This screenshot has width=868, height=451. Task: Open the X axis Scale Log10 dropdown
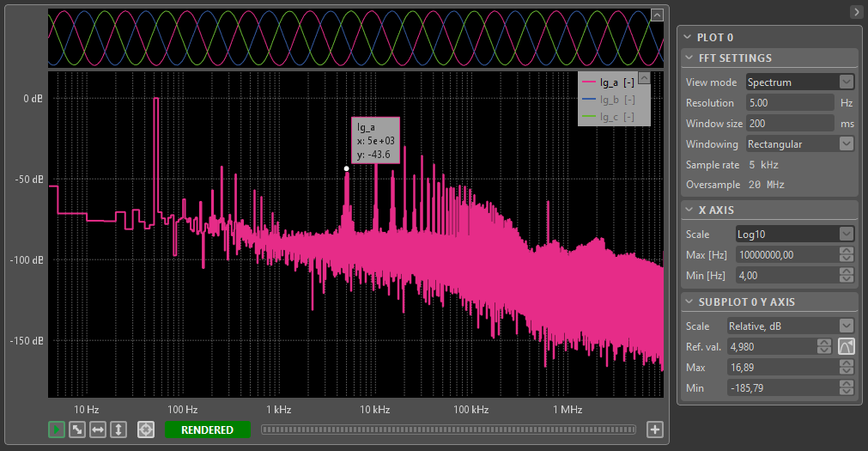click(x=794, y=234)
